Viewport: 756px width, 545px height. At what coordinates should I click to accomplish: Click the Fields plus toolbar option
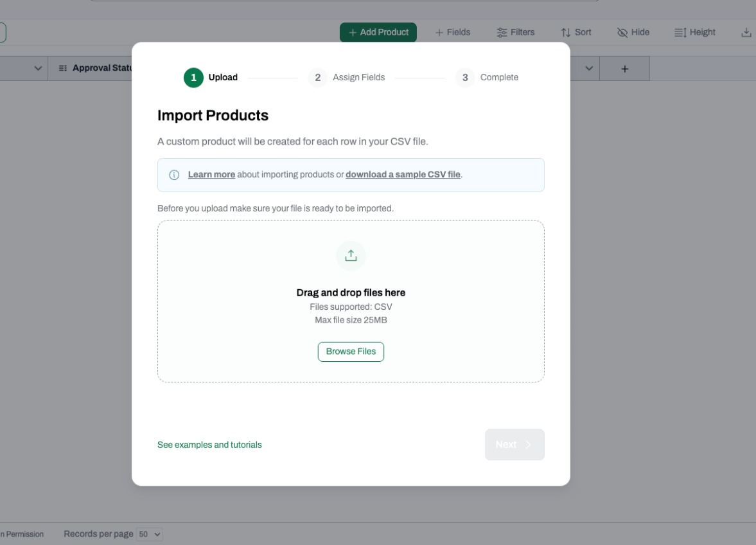coord(452,32)
